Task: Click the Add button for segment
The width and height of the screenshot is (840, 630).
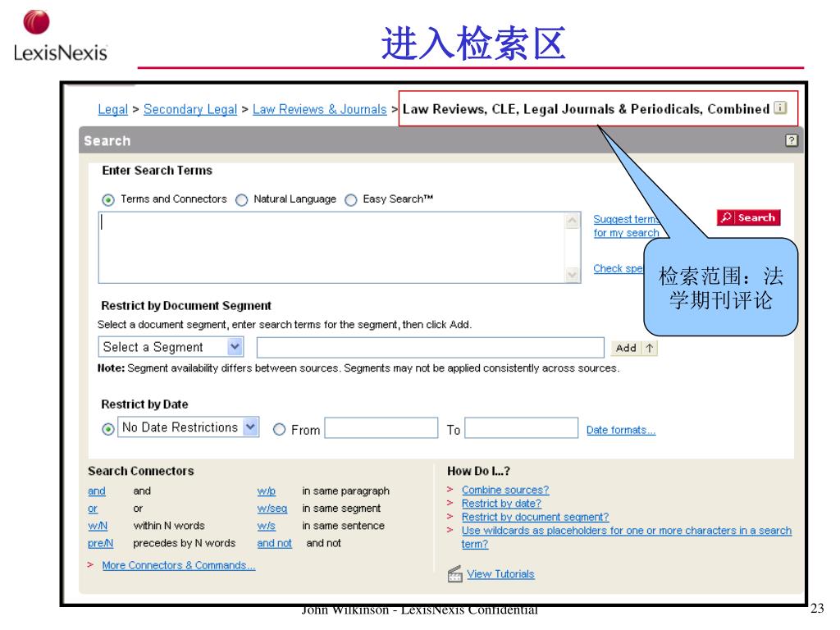Action: (x=634, y=348)
